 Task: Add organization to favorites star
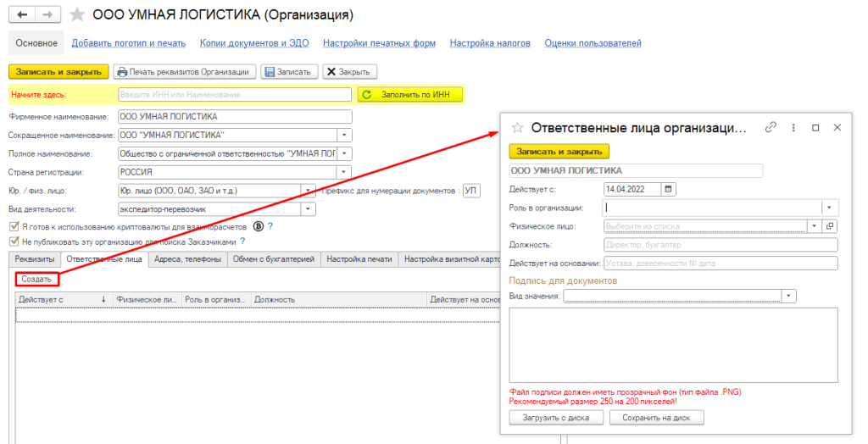click(x=77, y=14)
